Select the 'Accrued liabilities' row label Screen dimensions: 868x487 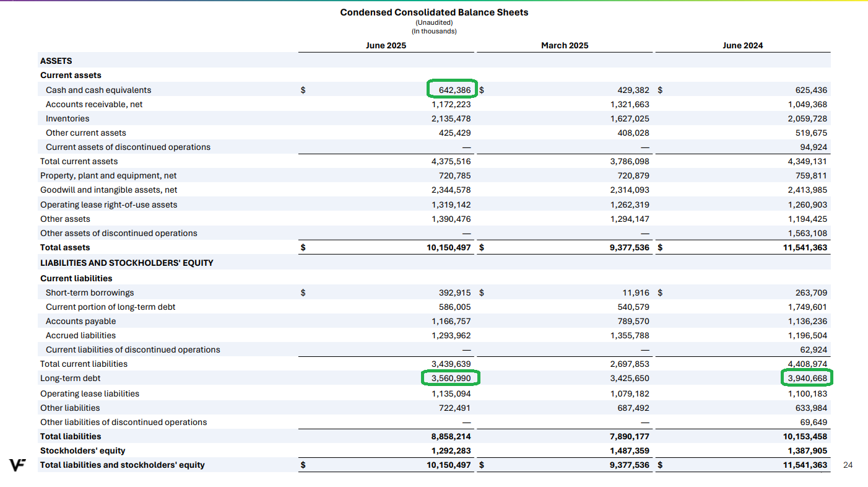point(81,335)
